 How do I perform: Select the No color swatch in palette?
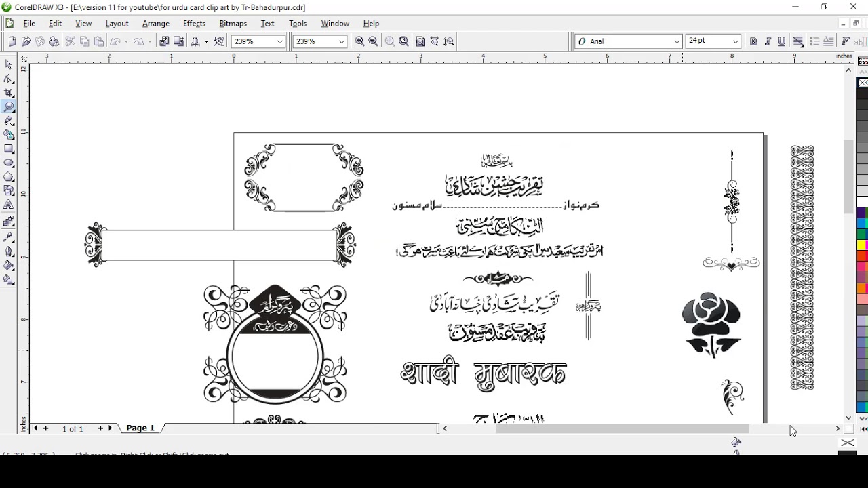863,83
